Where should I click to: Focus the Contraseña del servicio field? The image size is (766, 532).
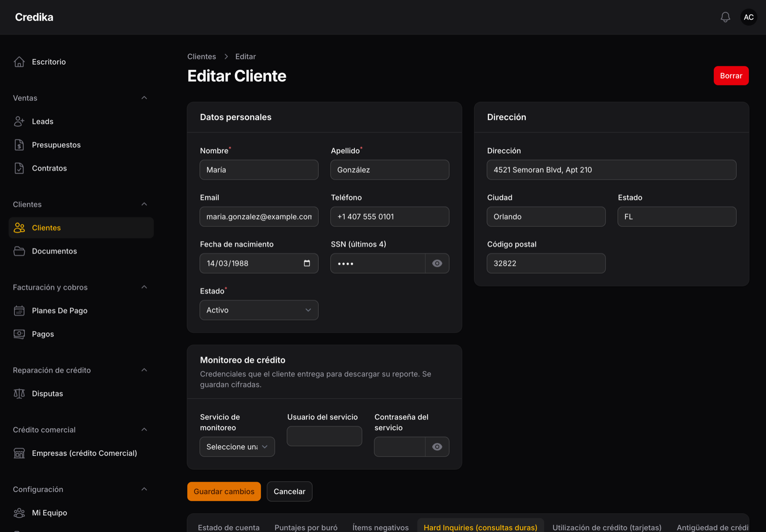400,447
